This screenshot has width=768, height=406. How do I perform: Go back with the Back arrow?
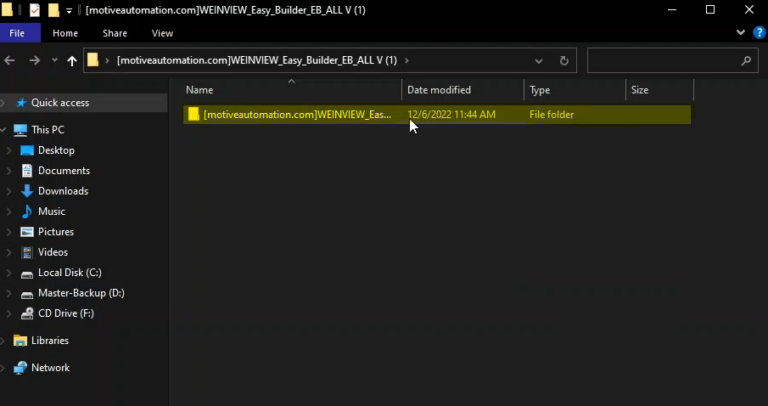click(x=9, y=61)
